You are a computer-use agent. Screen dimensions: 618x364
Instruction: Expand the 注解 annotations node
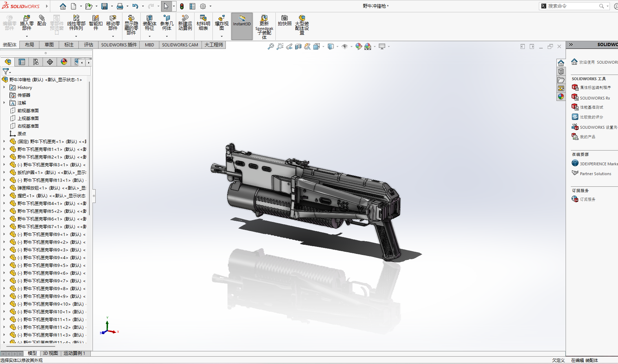pyautogui.click(x=4, y=103)
